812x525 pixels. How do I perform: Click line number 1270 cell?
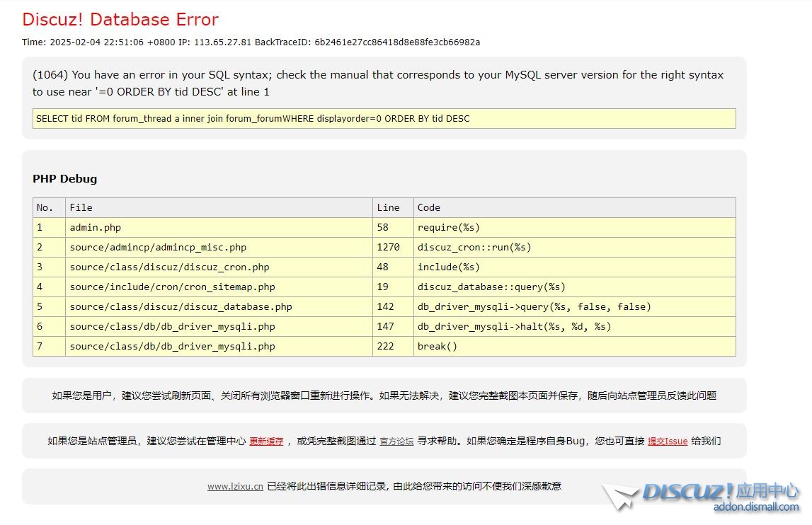pyautogui.click(x=393, y=247)
